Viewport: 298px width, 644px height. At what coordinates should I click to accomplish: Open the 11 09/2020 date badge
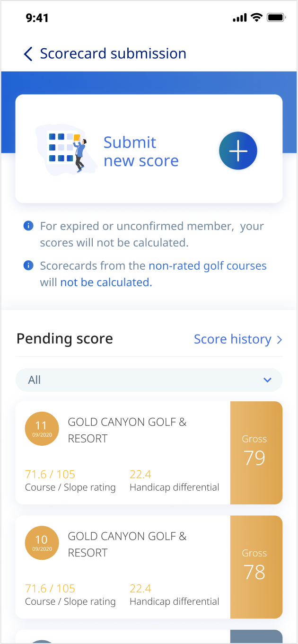click(x=42, y=429)
